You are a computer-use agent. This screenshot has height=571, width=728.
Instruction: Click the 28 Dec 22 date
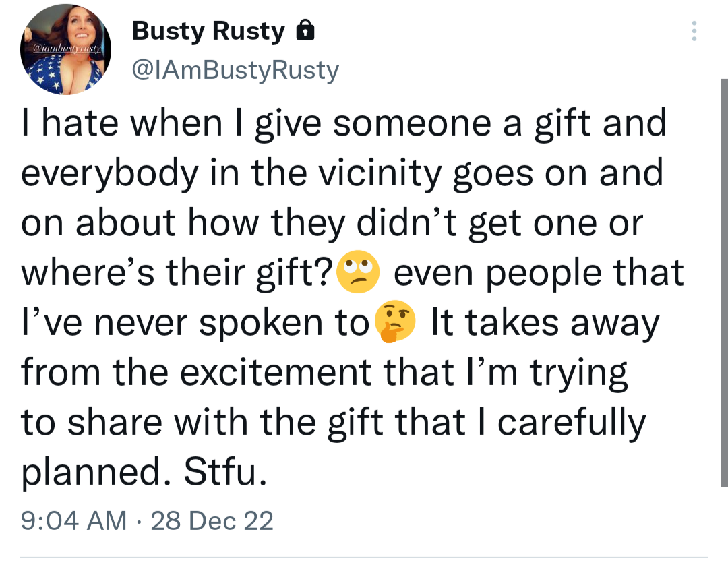[212, 520]
